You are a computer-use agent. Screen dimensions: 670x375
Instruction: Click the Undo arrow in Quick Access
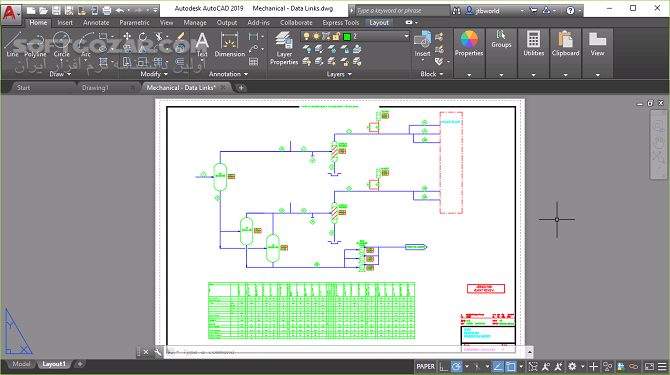click(x=120, y=10)
